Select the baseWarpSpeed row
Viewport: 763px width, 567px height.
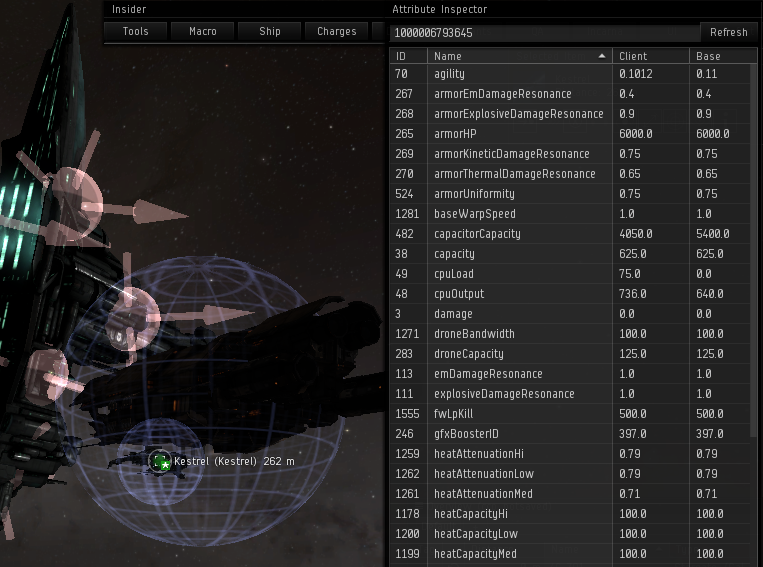570,214
